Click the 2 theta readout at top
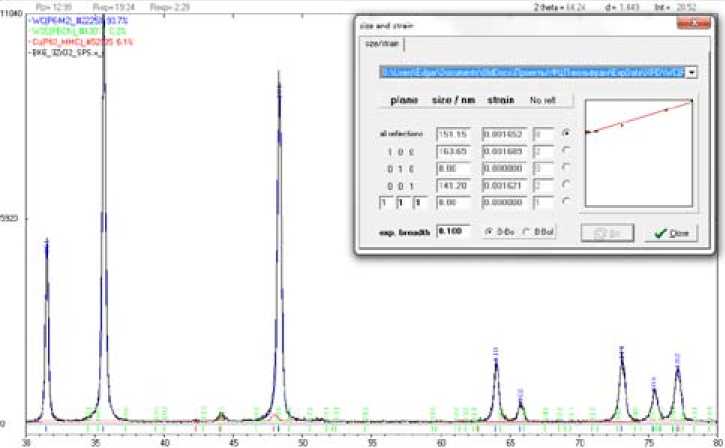 pyautogui.click(x=559, y=7)
